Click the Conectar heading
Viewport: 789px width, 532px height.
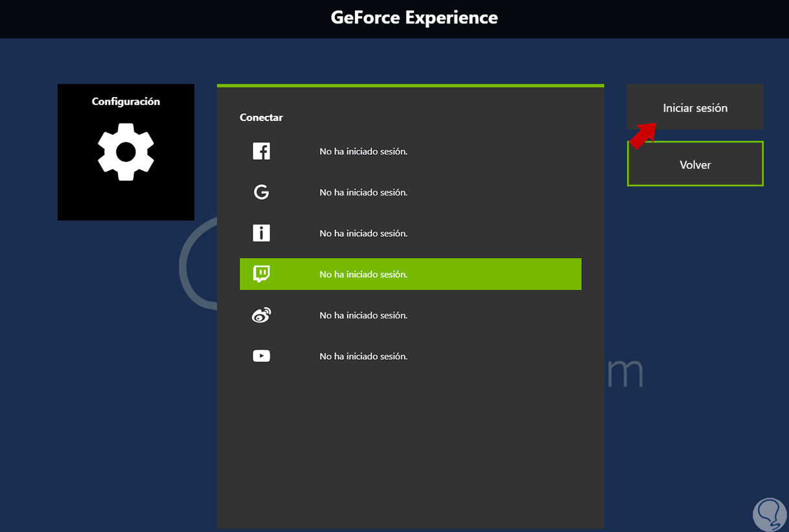pyautogui.click(x=261, y=117)
